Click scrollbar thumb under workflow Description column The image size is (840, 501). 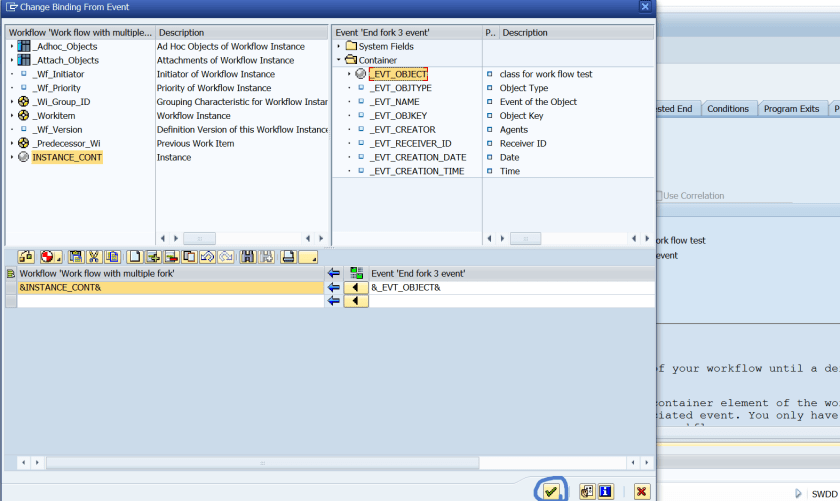[199, 238]
